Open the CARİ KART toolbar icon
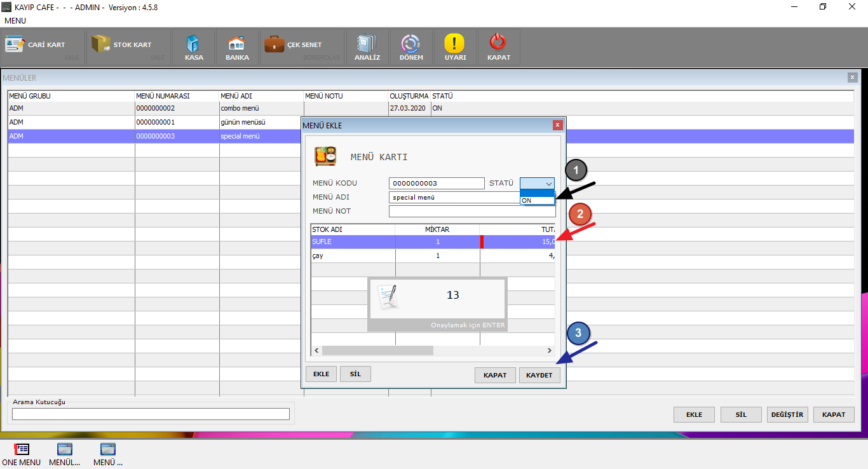The height and width of the screenshot is (469, 868). pos(15,44)
